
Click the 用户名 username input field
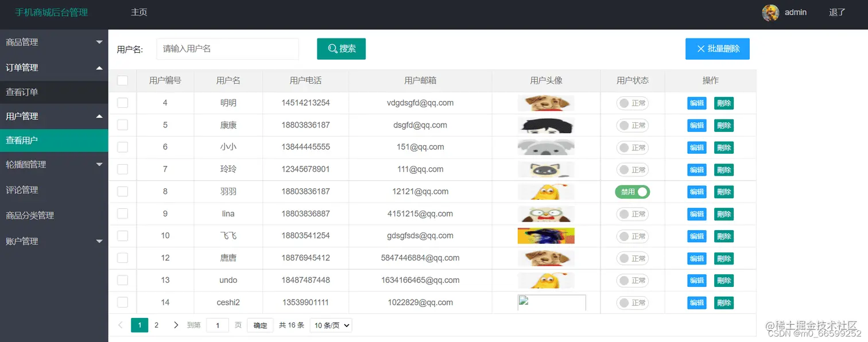[227, 49]
